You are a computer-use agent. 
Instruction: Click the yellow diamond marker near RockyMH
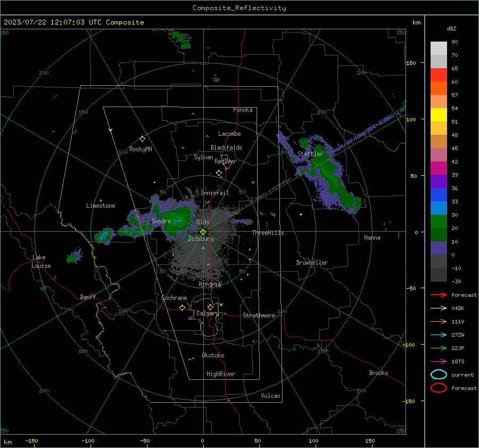142,139
